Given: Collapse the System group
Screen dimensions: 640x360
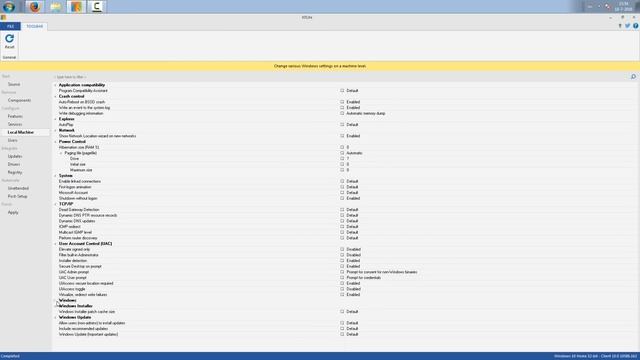Looking at the screenshot, I should pyautogui.click(x=56, y=176).
